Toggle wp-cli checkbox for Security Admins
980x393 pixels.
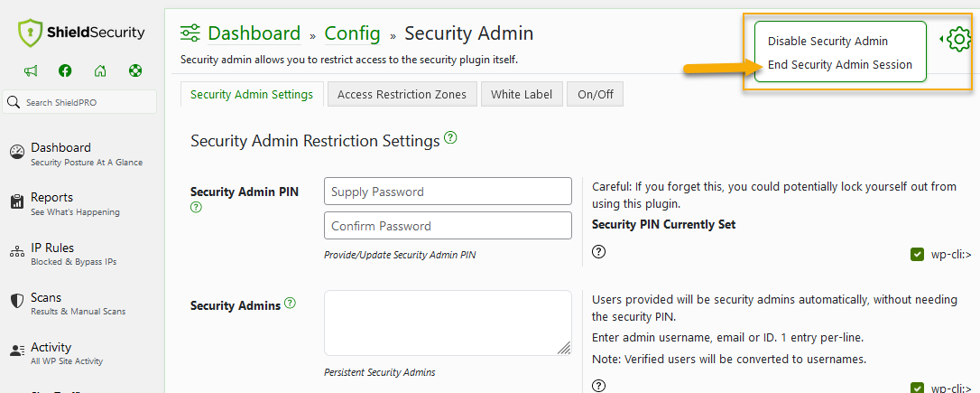point(917,388)
